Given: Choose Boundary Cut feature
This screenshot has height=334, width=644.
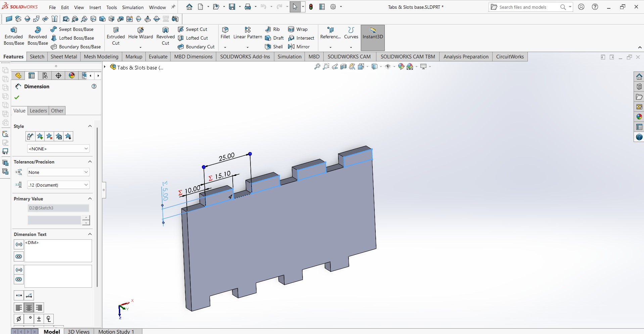Looking at the screenshot, I should pos(196,47).
